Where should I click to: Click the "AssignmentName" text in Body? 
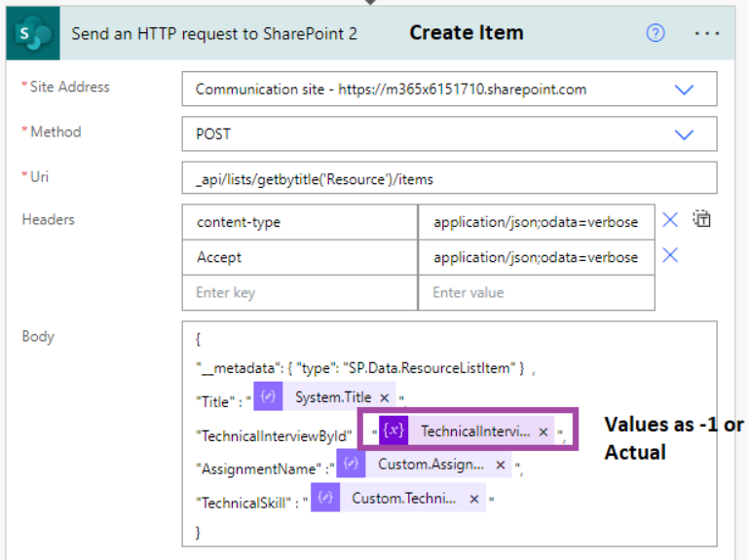pyautogui.click(x=258, y=469)
